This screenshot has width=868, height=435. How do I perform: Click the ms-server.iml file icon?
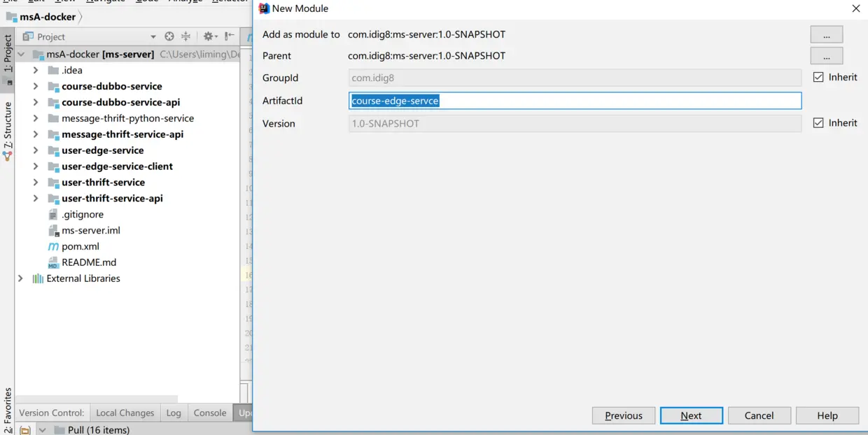coord(53,231)
